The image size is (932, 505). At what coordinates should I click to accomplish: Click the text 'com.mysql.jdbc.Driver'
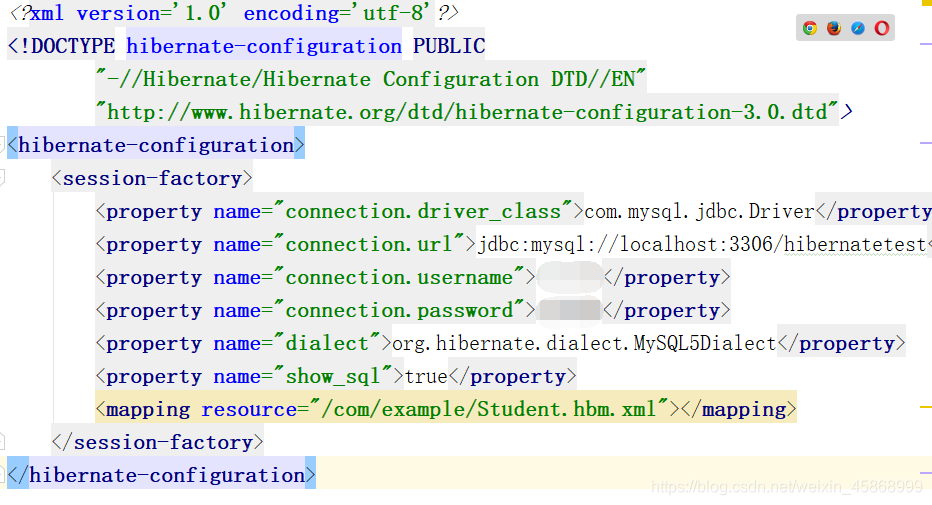tap(699, 211)
